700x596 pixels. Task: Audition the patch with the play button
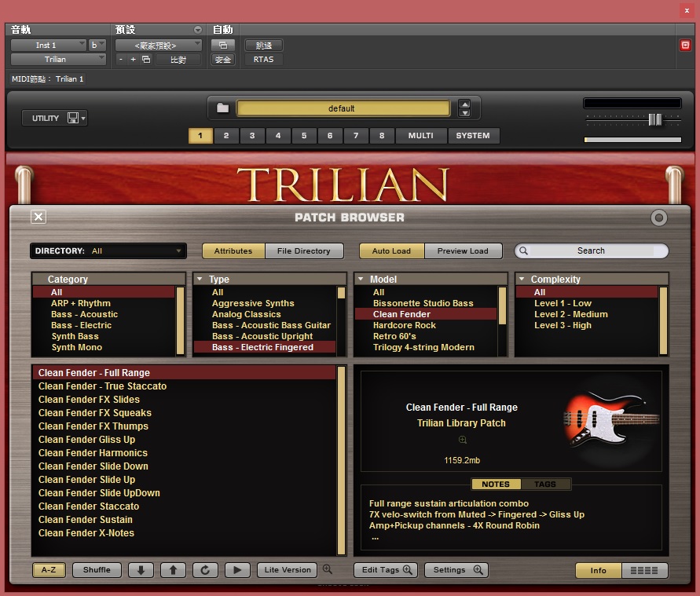237,569
